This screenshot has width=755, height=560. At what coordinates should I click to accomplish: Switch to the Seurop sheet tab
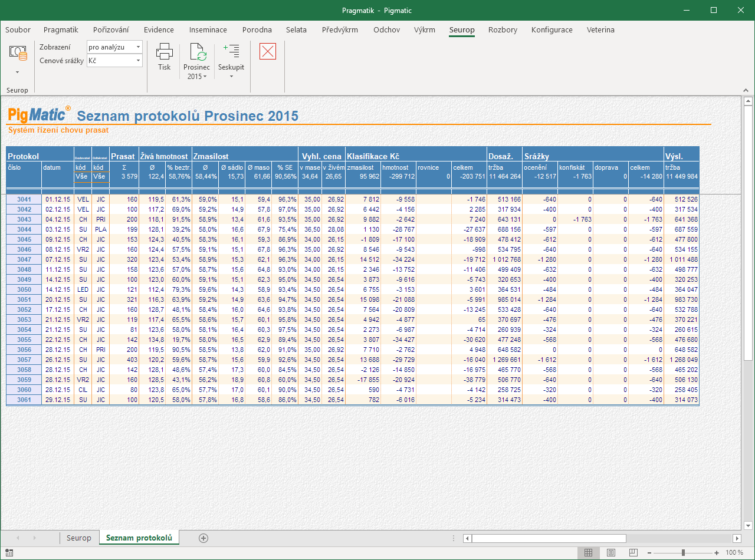[79, 538]
